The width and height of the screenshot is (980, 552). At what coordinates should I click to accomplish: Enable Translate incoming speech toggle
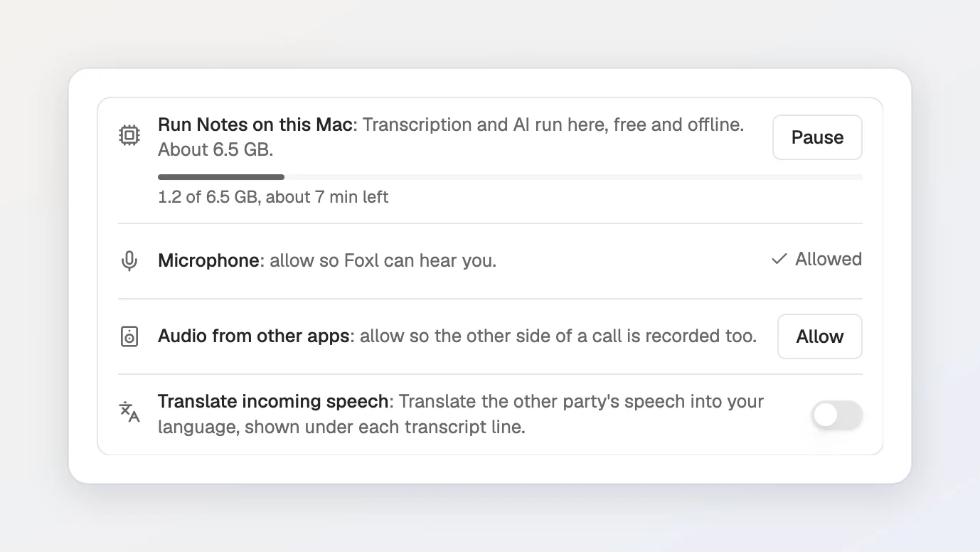point(837,415)
